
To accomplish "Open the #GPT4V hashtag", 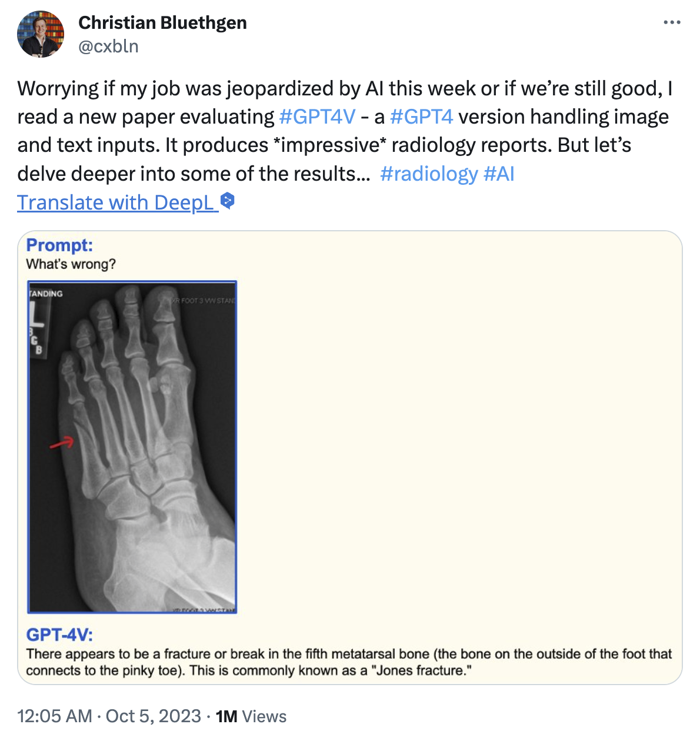I will pos(317,117).
